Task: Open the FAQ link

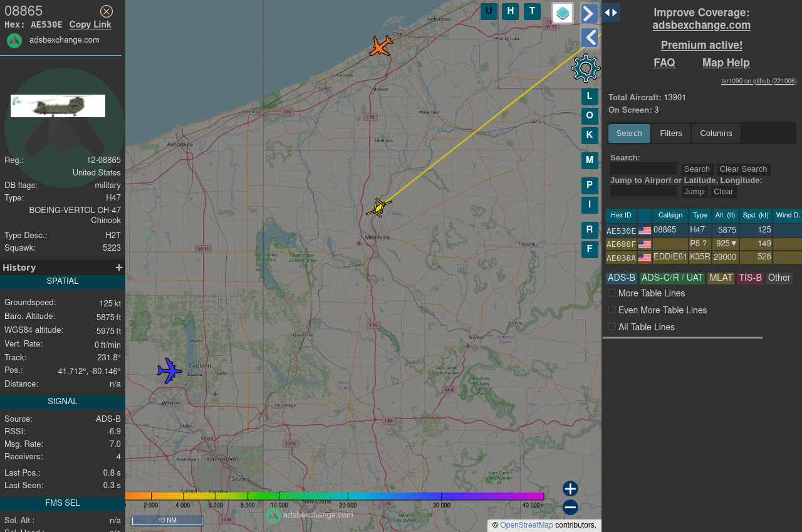Action: [x=664, y=63]
